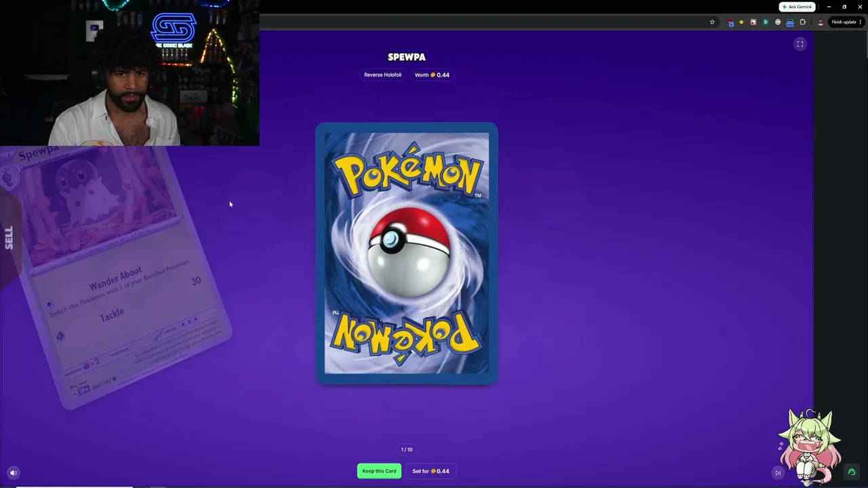The height and width of the screenshot is (488, 868).
Task: Click the gray circular extension icon
Action: pyautogui.click(x=778, y=22)
